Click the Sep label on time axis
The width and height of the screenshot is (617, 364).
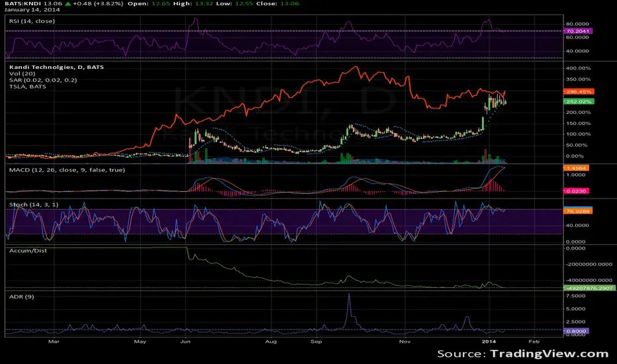(x=316, y=341)
